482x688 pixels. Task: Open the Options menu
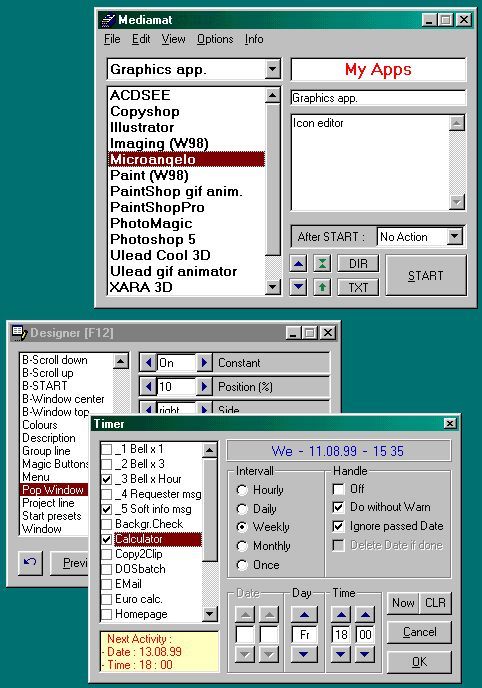[215, 39]
